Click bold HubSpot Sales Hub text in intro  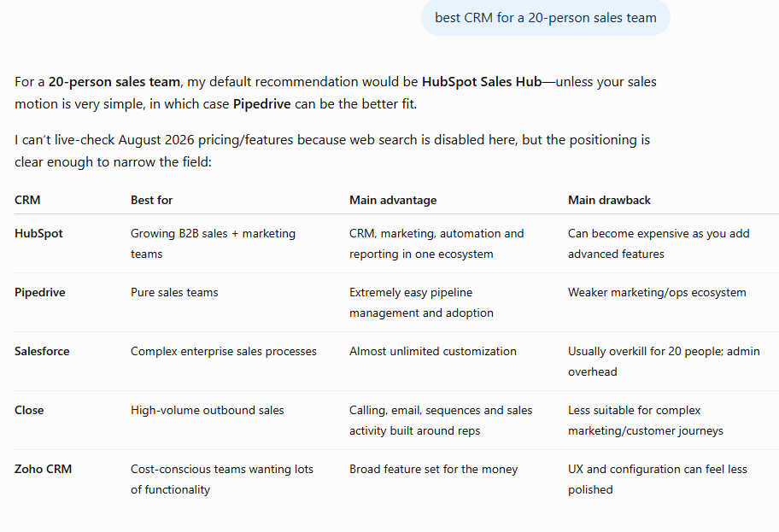482,81
